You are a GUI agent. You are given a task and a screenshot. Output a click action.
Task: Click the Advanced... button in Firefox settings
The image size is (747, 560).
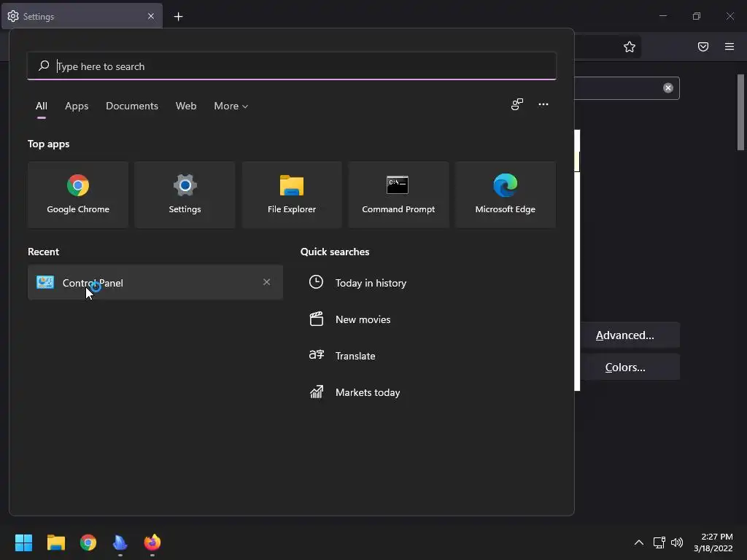pyautogui.click(x=630, y=335)
